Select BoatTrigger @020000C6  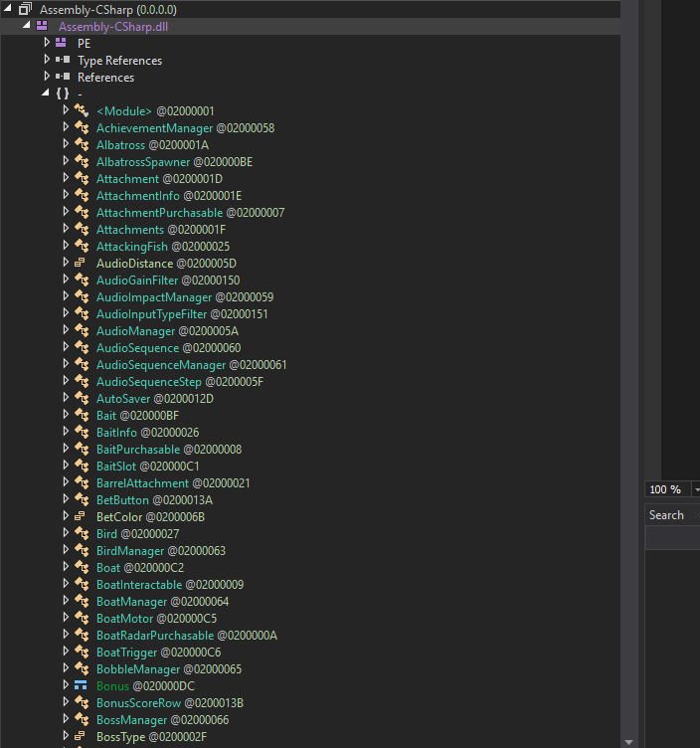(x=158, y=653)
